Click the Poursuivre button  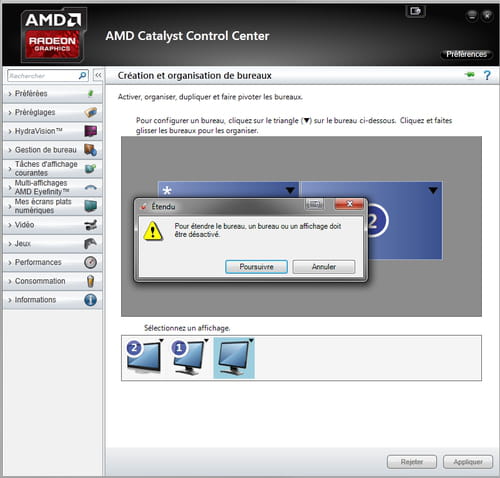click(x=256, y=267)
